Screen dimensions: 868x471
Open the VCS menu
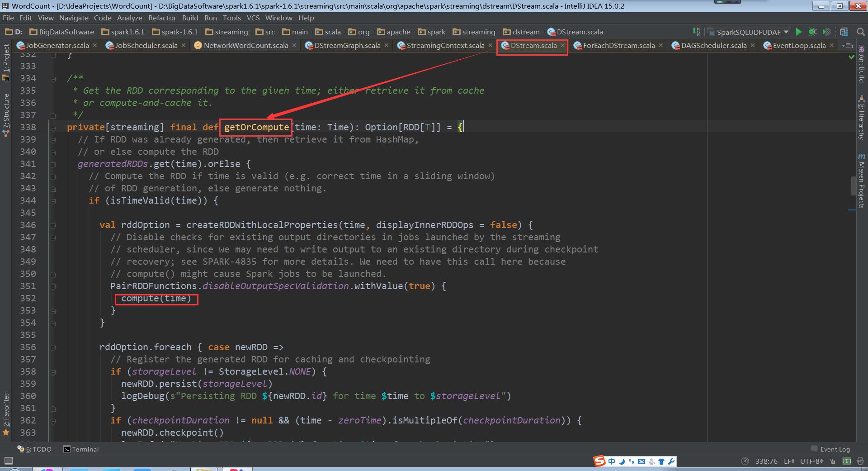tap(253, 18)
